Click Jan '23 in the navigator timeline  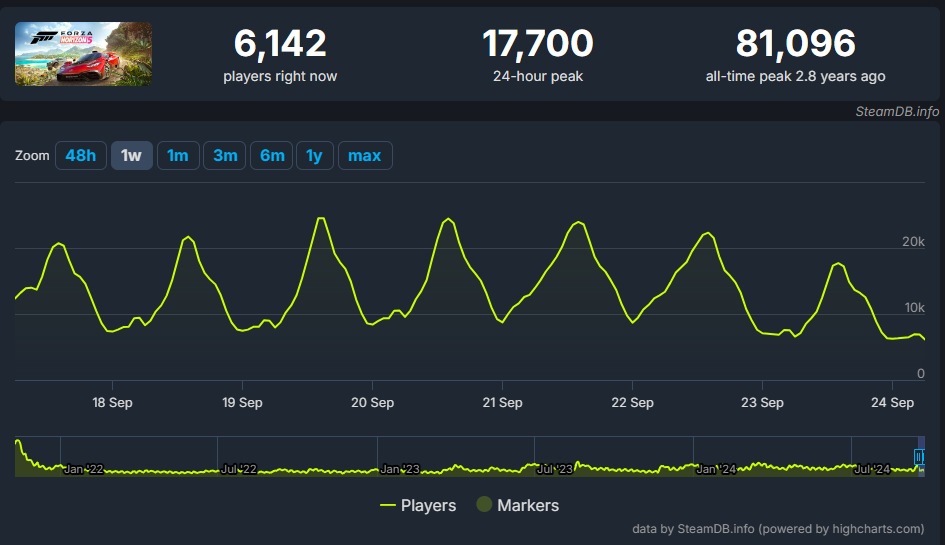click(400, 469)
